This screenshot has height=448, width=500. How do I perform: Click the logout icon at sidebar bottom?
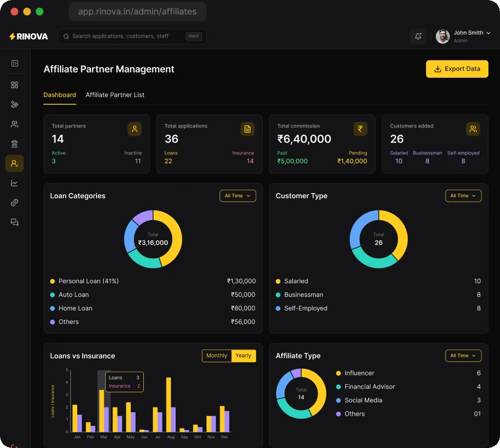click(x=14, y=446)
